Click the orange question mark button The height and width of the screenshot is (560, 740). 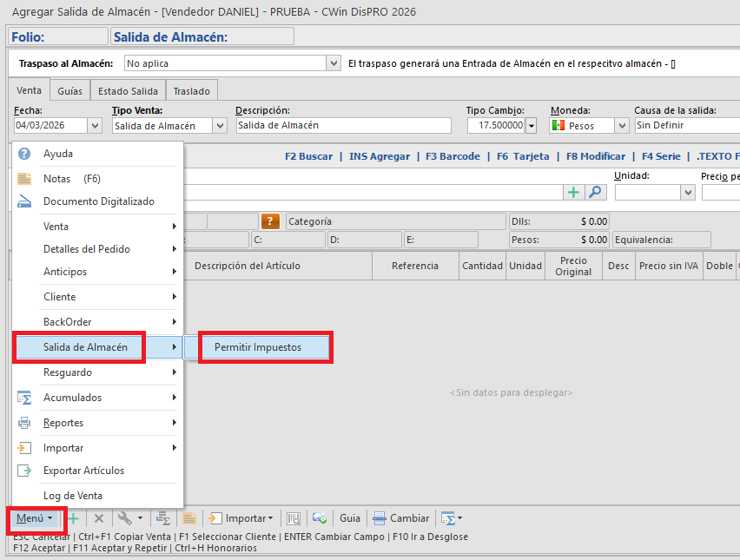(270, 221)
